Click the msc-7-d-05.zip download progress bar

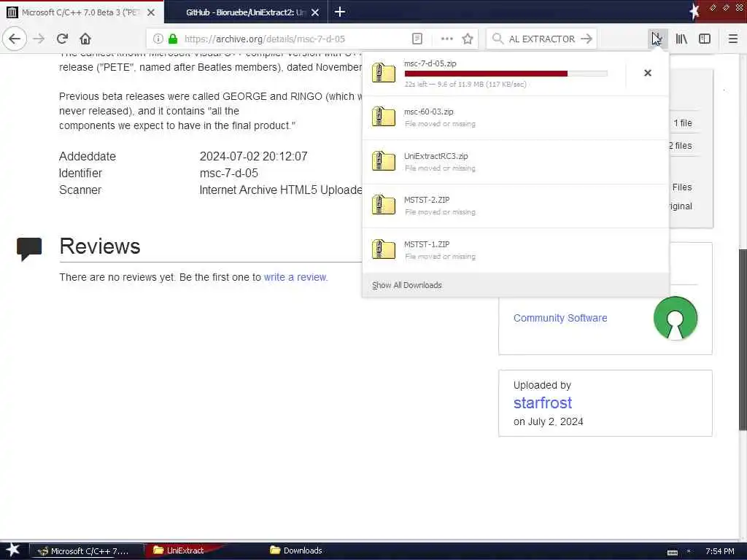pyautogui.click(x=506, y=74)
